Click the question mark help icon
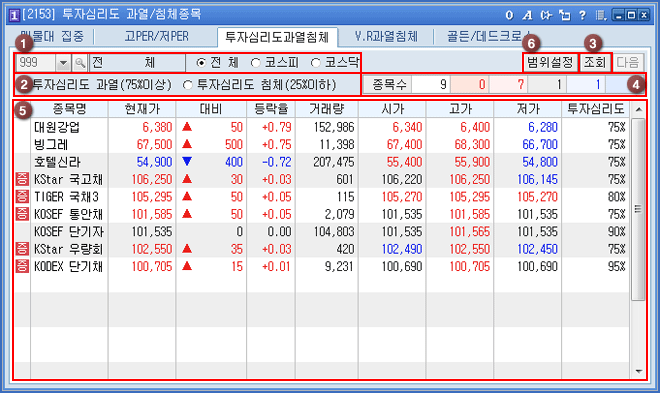The image size is (660, 393). (x=582, y=16)
